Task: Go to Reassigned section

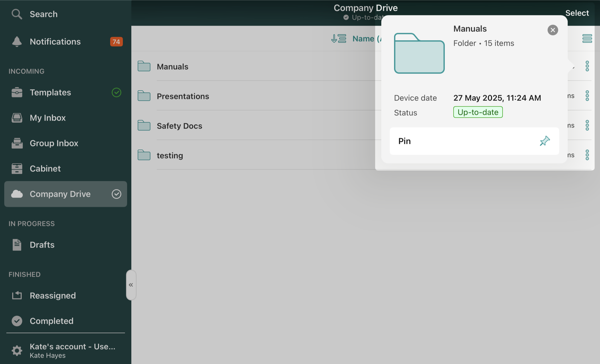Action: click(53, 295)
